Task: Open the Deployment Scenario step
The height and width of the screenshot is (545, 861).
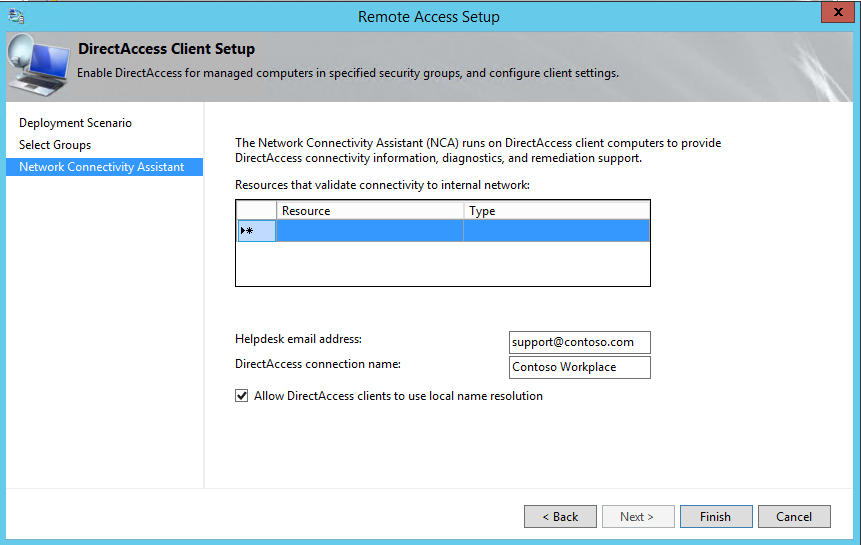Action: point(75,123)
